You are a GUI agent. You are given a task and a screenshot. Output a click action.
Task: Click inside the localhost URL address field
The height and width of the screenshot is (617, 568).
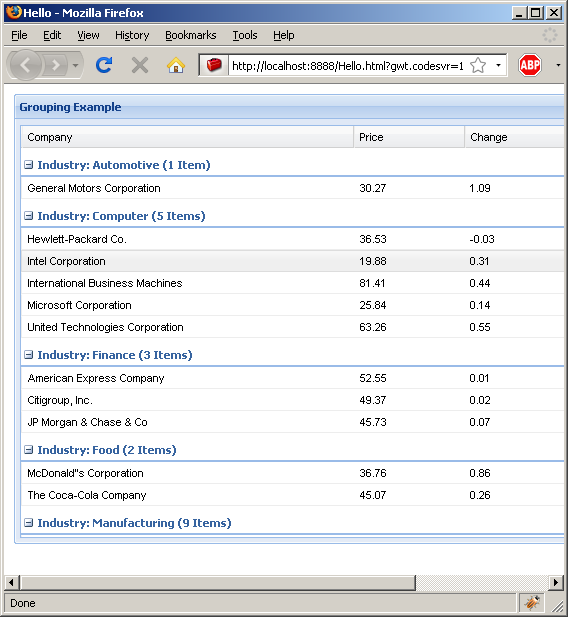(348, 66)
